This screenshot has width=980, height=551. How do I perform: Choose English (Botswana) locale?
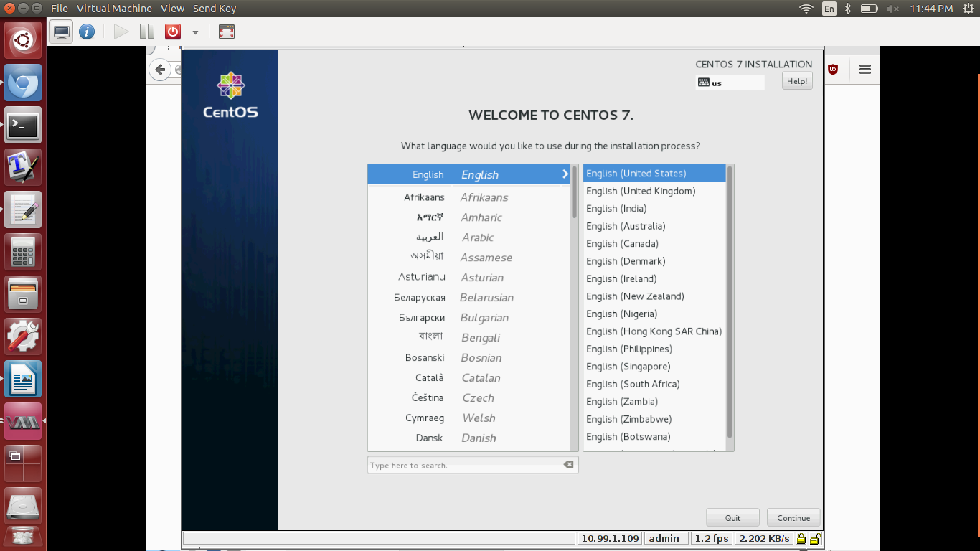(x=654, y=437)
